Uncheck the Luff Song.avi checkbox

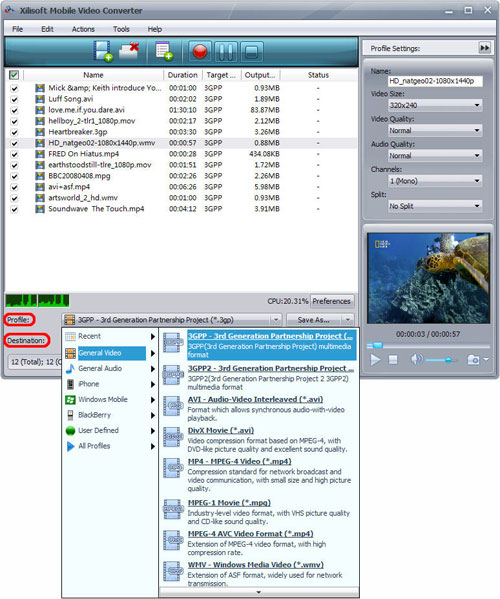tap(15, 99)
